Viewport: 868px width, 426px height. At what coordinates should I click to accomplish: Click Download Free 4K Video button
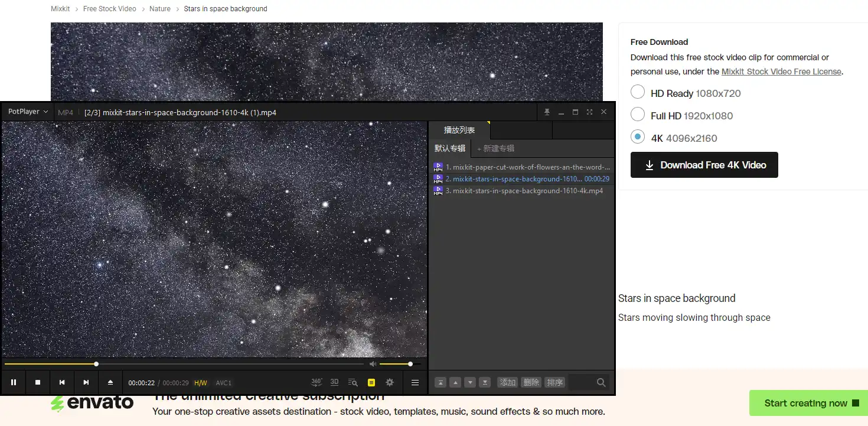point(704,165)
